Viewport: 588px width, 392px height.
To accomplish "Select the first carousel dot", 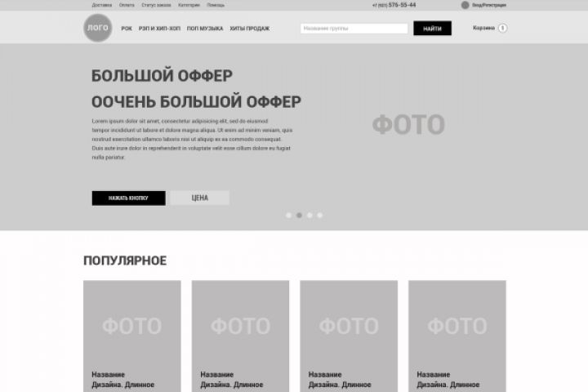I will point(288,216).
